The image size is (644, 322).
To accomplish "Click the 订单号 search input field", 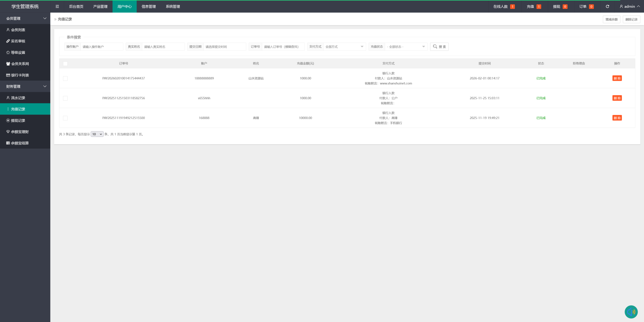I will pos(283,47).
